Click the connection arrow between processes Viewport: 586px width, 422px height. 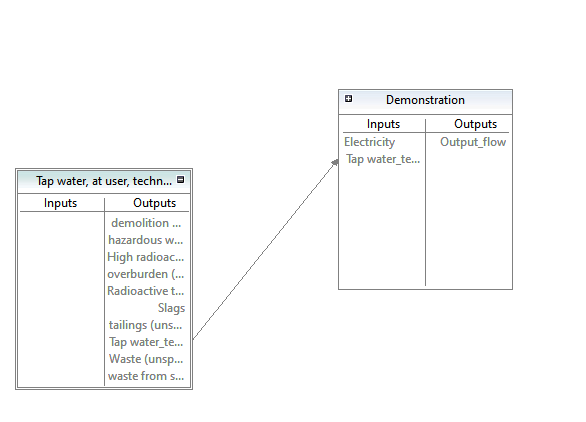(266, 250)
